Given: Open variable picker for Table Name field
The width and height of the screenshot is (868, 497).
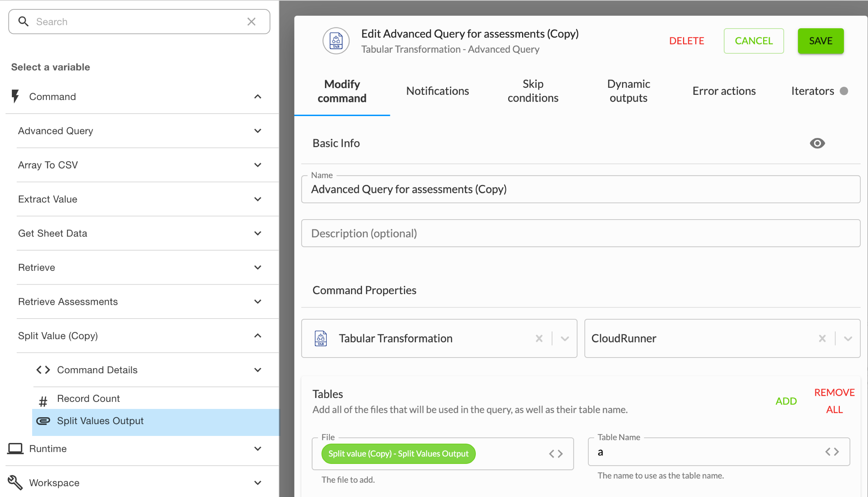Looking at the screenshot, I should point(832,452).
